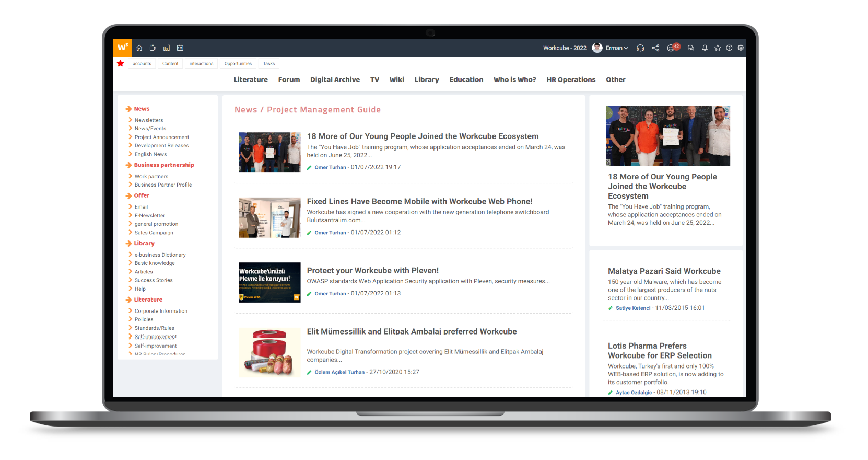
Task: Click the Web Phone article thumbnail
Action: pos(269,217)
